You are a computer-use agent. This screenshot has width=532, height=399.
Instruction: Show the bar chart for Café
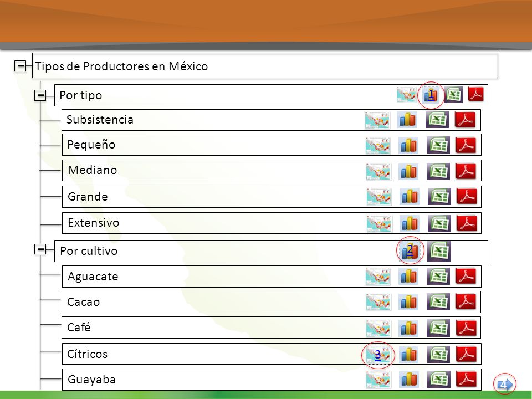408,328
